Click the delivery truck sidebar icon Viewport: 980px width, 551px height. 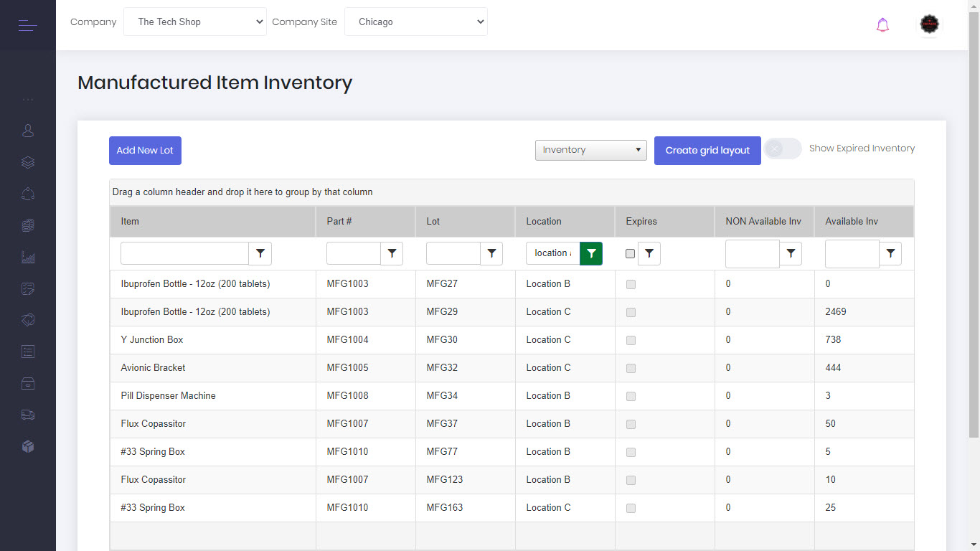coord(28,415)
